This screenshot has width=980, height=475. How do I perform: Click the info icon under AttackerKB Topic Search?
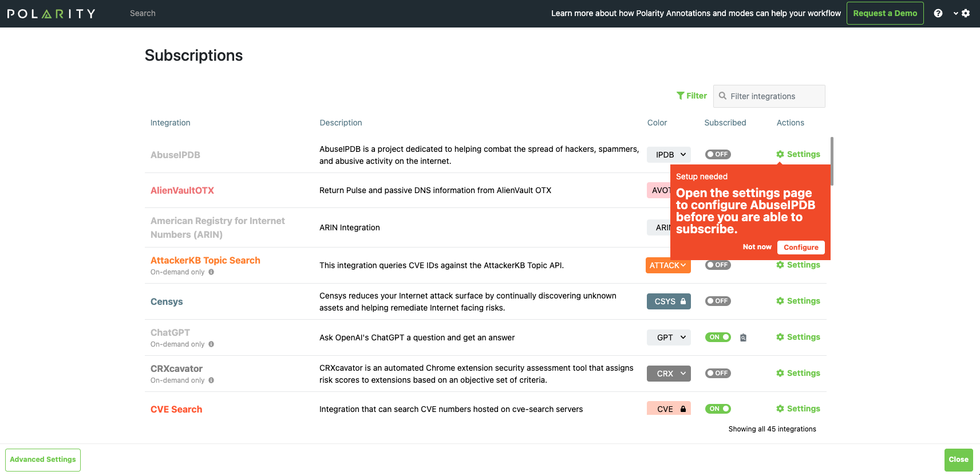point(211,272)
